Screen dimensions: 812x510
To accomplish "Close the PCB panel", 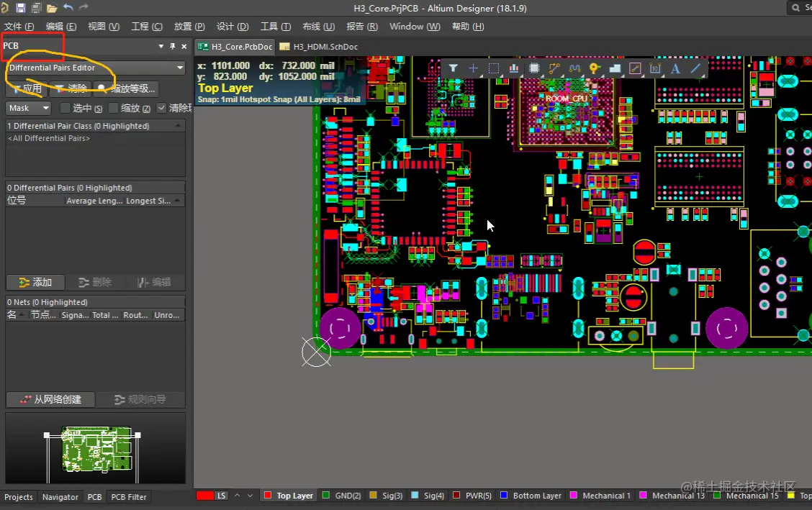I will point(184,46).
